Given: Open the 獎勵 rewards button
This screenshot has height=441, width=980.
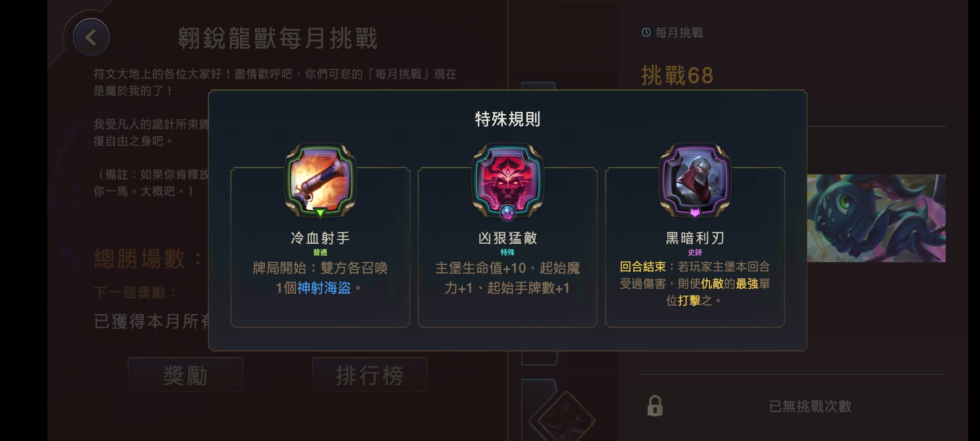Looking at the screenshot, I should 185,375.
